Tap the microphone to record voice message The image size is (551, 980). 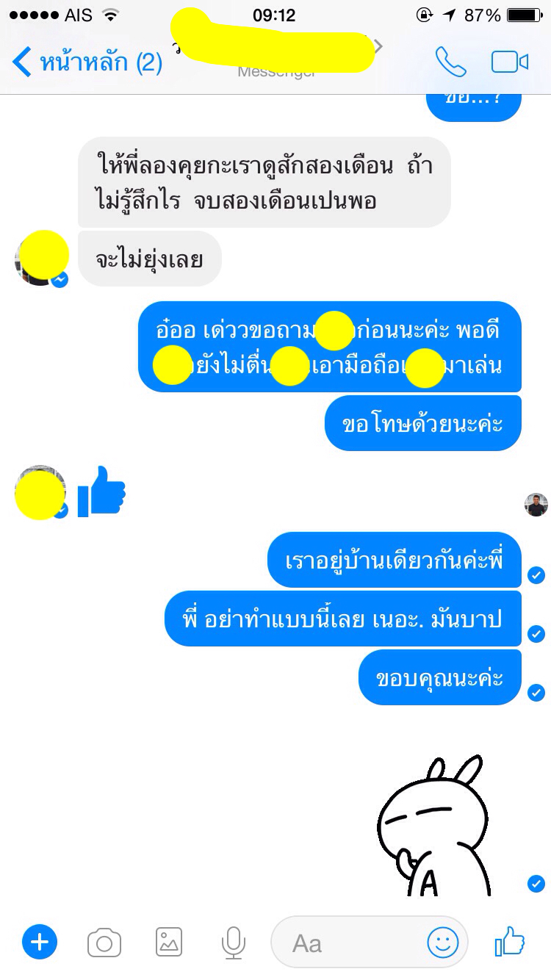234,943
